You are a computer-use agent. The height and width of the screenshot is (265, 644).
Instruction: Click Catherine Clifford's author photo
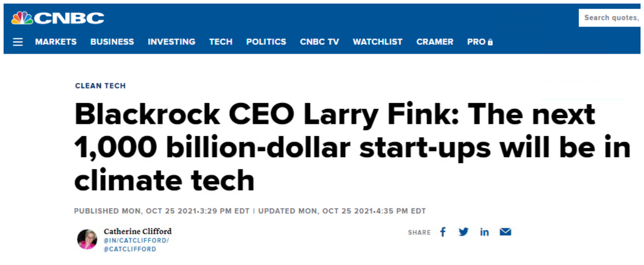click(87, 239)
